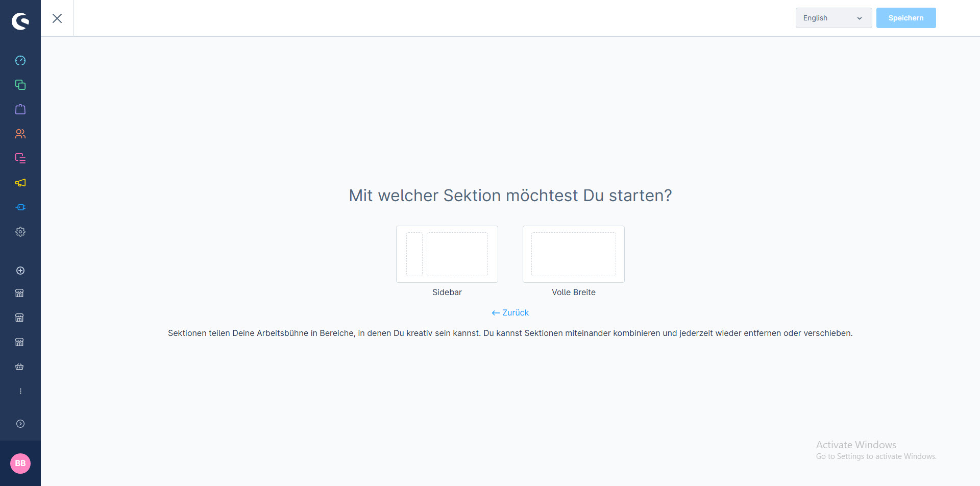Select the basket sales channel icon
Screen dimensions: 980x486
20,367
